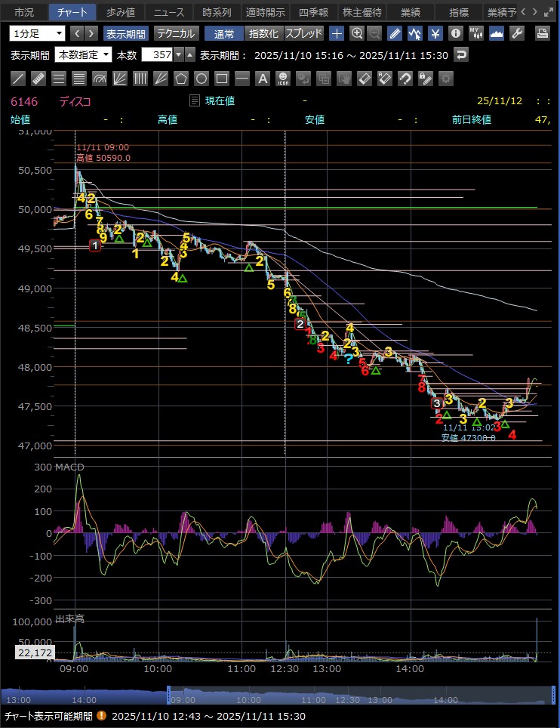The image size is (560, 728).
Task: Click the テクニカル button
Action: click(176, 33)
